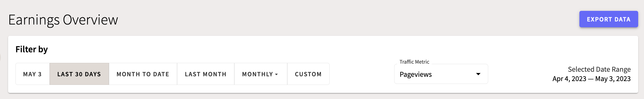The height and width of the screenshot is (99, 644).
Task: Click the Apr 4, 2023 start date
Action: click(569, 79)
